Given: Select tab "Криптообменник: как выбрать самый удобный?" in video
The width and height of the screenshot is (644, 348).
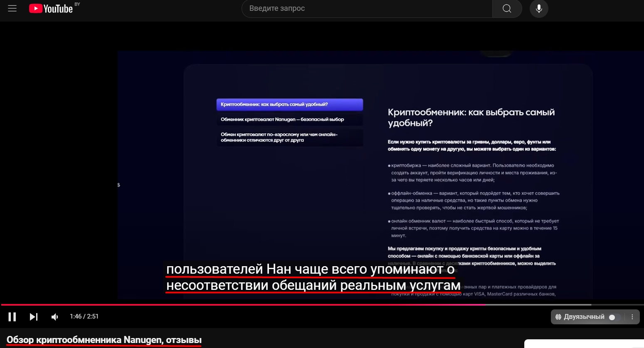Looking at the screenshot, I should click(x=290, y=105).
